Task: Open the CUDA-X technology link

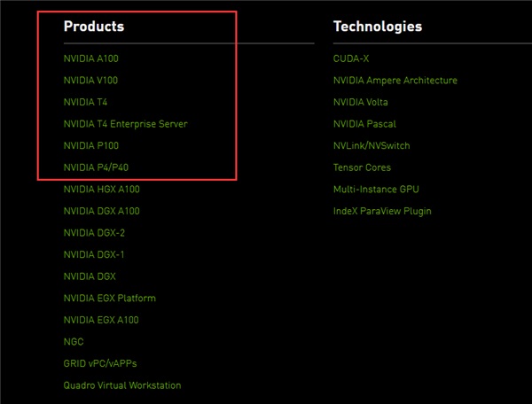Action: point(350,58)
